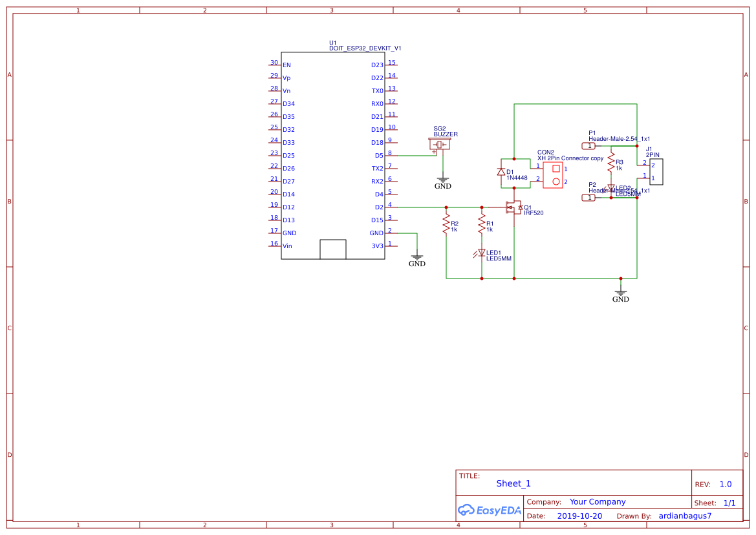
Task: Click the REV value 1.0
Action: [726, 484]
